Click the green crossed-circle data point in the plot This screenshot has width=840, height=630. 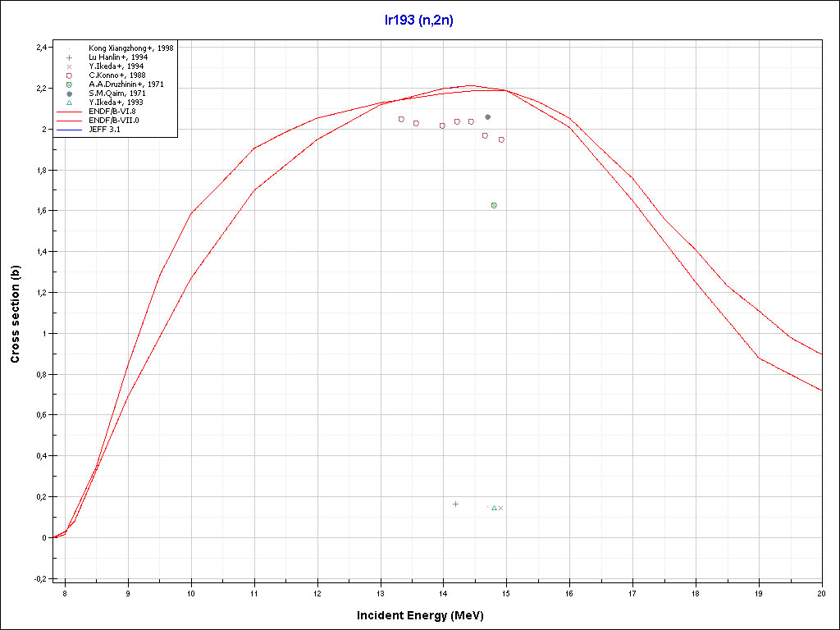tap(494, 205)
